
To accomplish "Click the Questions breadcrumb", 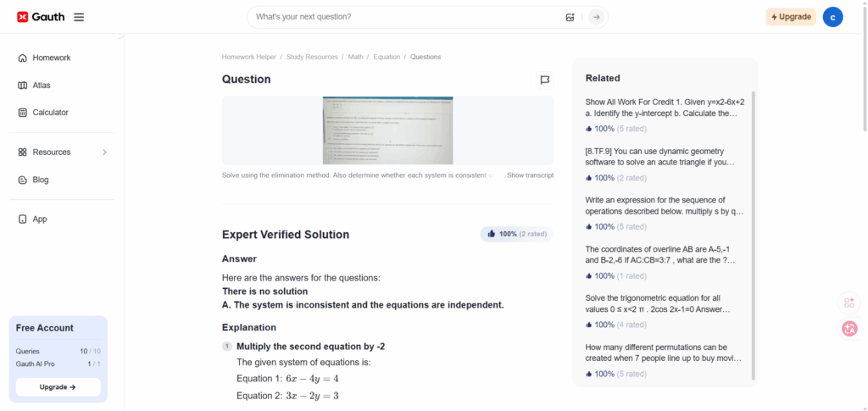I will point(426,57).
